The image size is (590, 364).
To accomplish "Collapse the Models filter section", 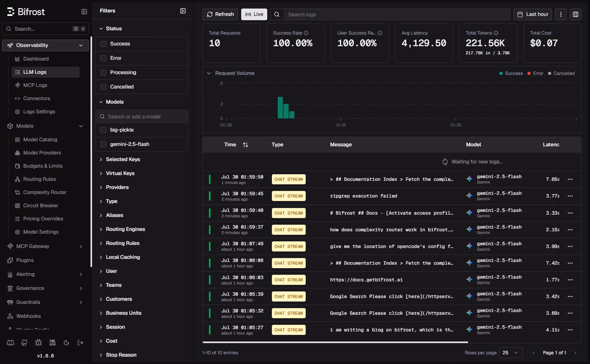I will (111, 102).
